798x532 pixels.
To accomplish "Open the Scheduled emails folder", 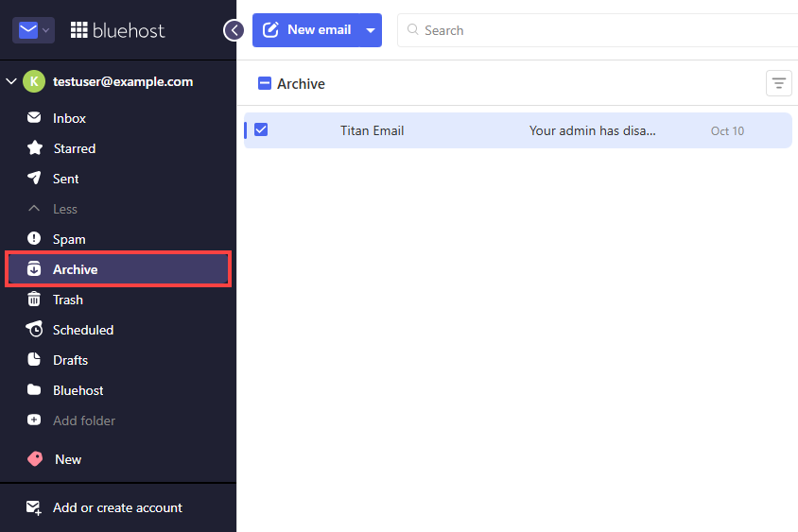I will tap(118, 330).
